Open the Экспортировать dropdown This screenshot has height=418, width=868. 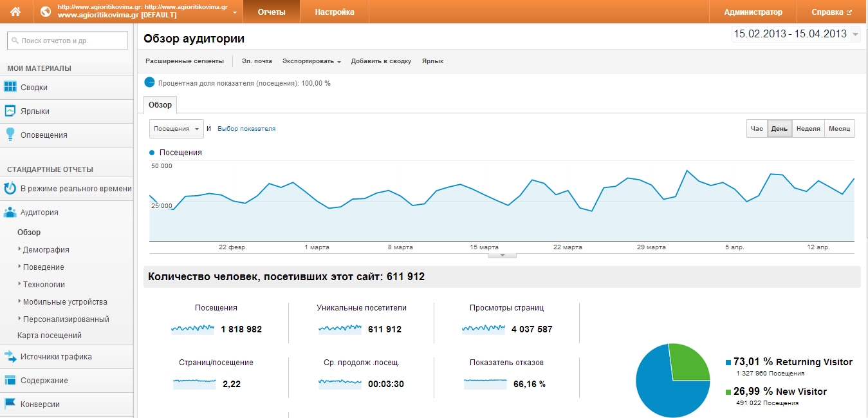point(311,61)
